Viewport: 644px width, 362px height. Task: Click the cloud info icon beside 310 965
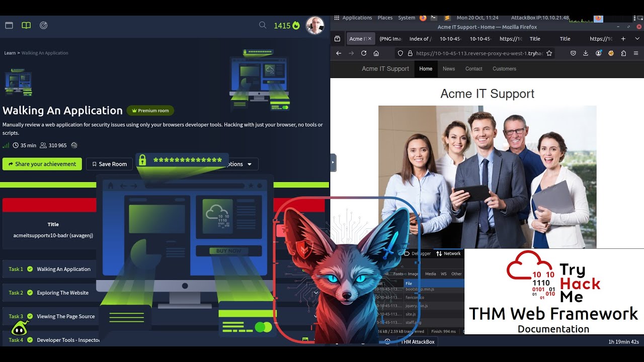[x=74, y=145]
